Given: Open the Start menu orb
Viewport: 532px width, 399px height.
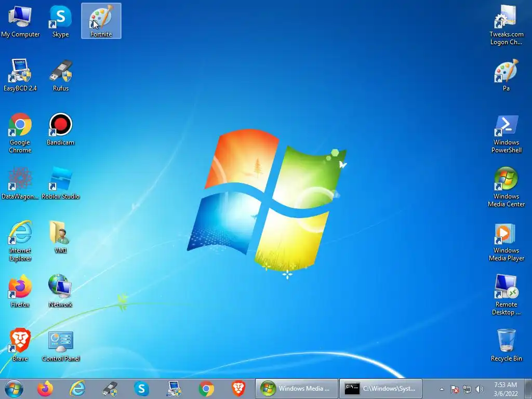Looking at the screenshot, I should pyautogui.click(x=14, y=389).
